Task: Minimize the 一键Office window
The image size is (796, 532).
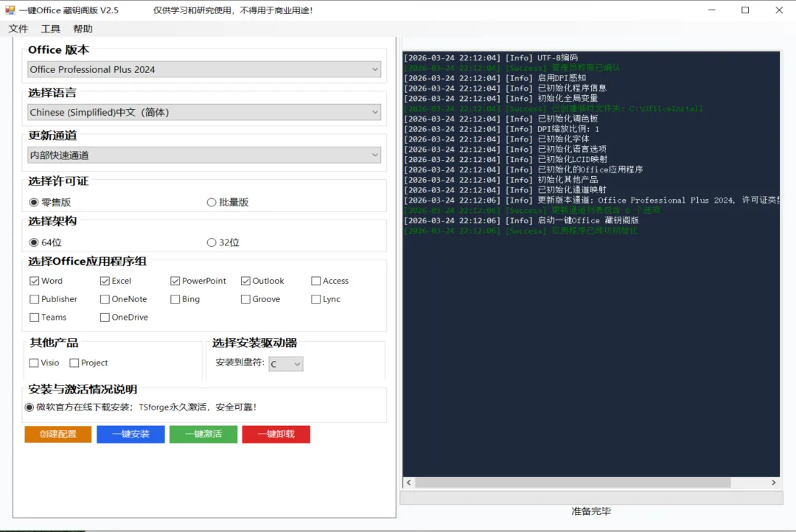Action: coord(712,10)
